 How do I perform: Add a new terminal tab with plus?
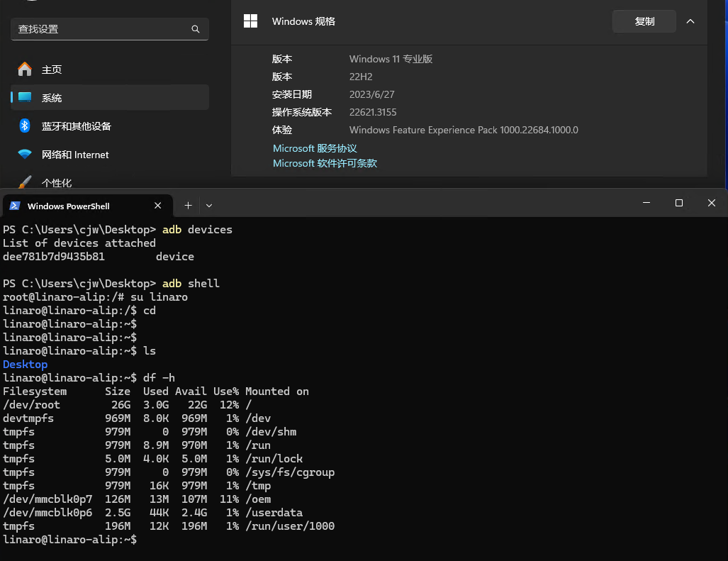[x=188, y=205]
